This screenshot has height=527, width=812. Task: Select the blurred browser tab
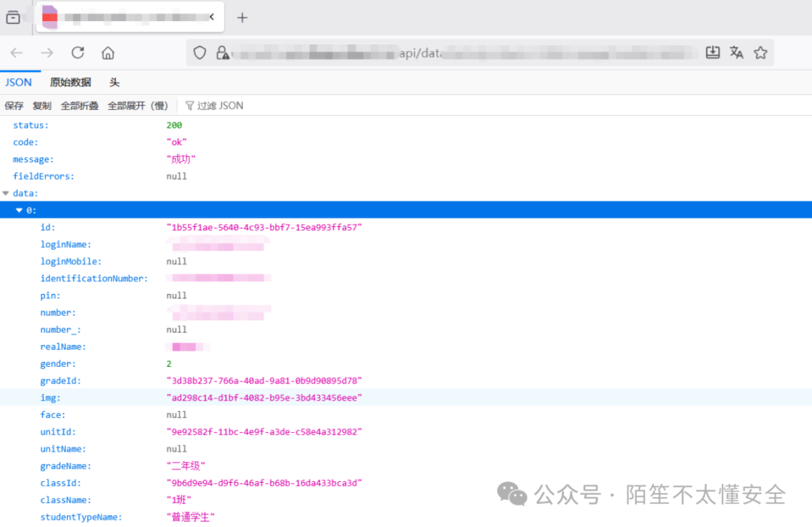(x=130, y=17)
